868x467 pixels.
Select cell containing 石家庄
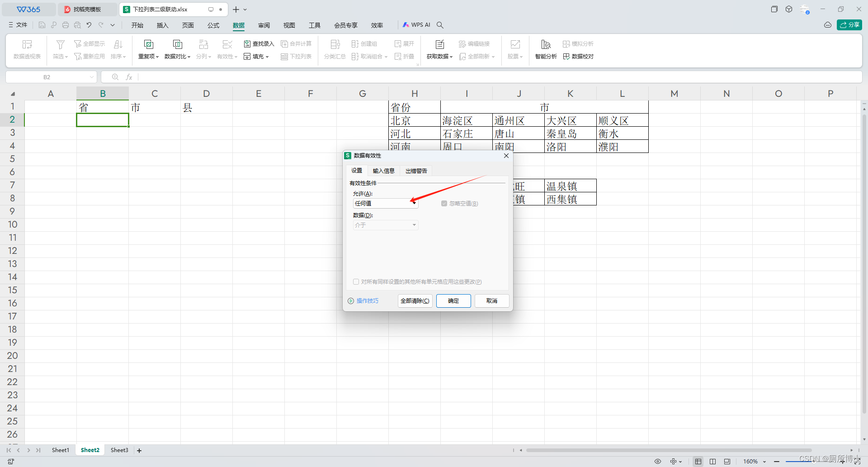(x=467, y=134)
